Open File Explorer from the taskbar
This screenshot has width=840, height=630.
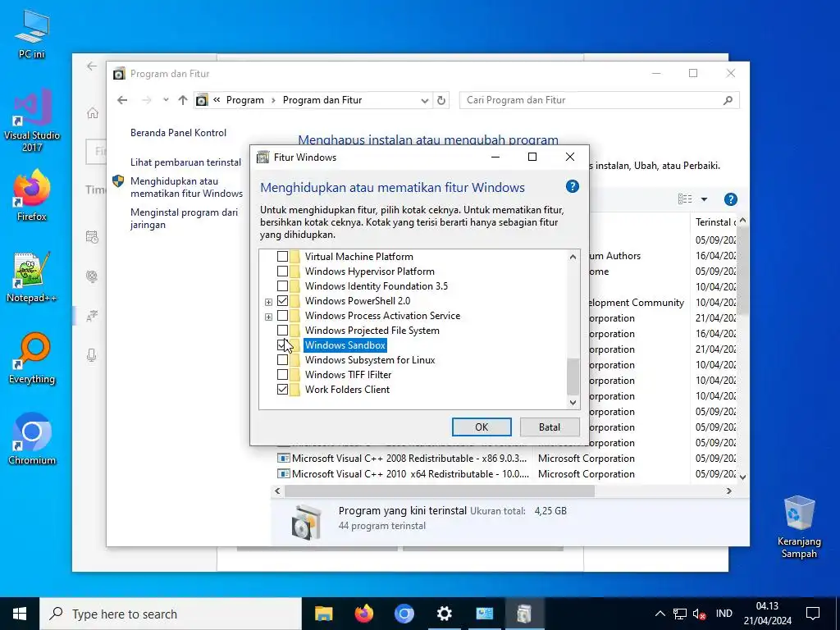323,614
